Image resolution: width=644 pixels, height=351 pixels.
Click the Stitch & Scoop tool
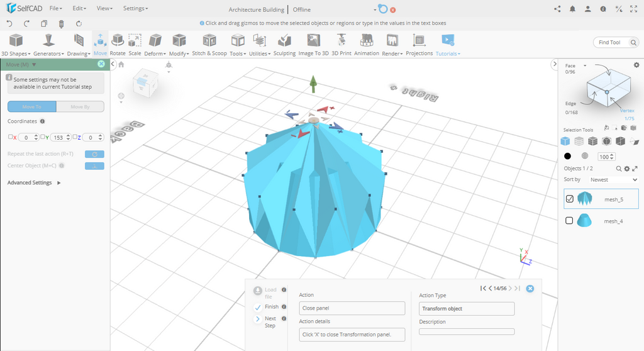(209, 44)
